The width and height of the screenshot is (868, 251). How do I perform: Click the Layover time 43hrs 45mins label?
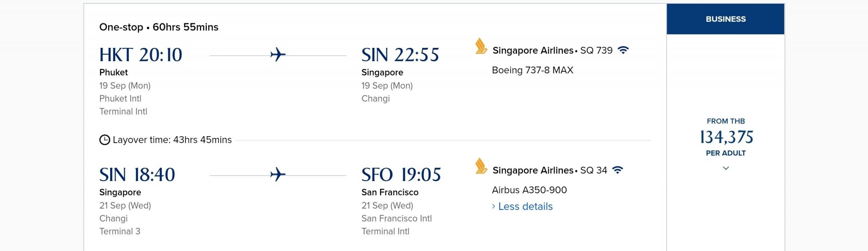[172, 140]
